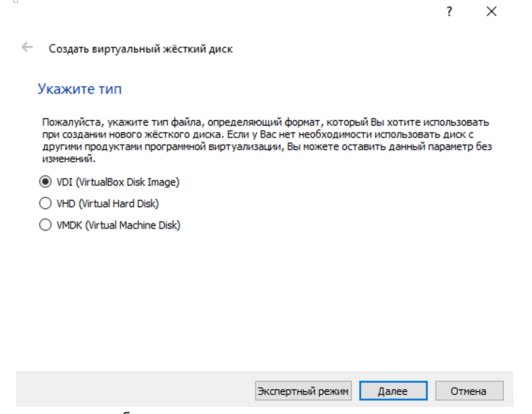Screen dimensions: 532x414
Task: Cancel the wizard with Отмена
Action: pos(469,391)
